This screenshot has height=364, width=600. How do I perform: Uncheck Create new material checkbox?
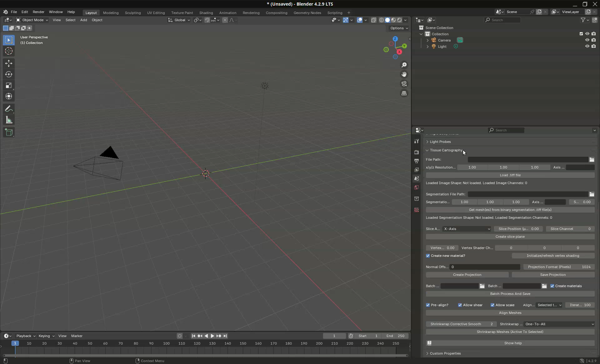(x=428, y=256)
